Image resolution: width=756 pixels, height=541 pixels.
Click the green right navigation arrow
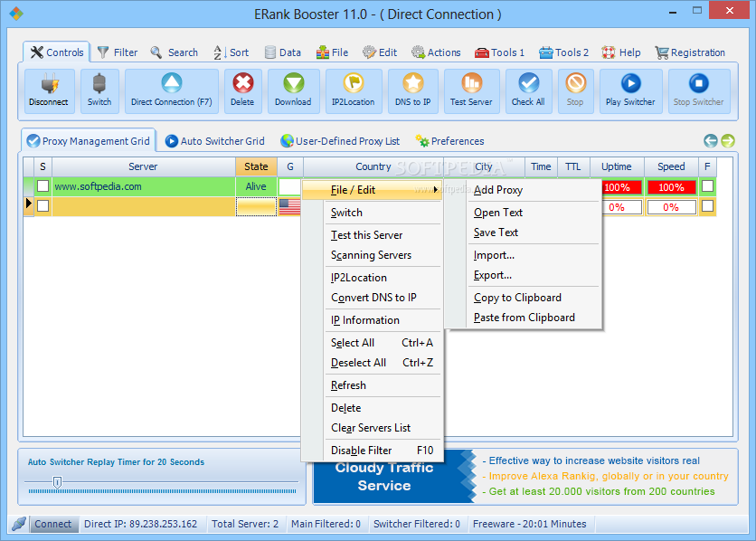pyautogui.click(x=728, y=141)
